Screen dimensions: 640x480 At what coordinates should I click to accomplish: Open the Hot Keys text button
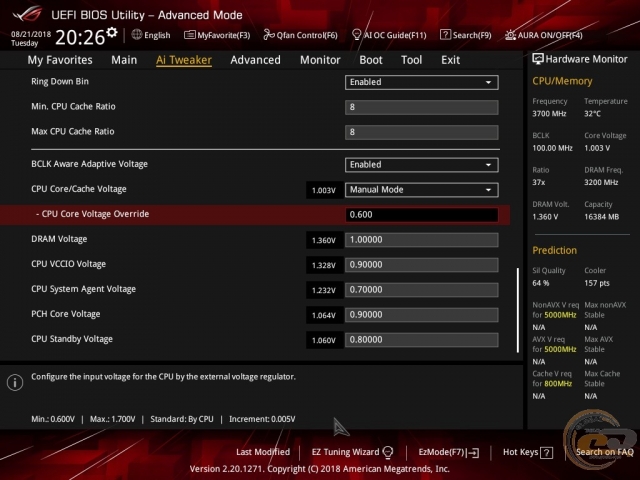(x=520, y=452)
